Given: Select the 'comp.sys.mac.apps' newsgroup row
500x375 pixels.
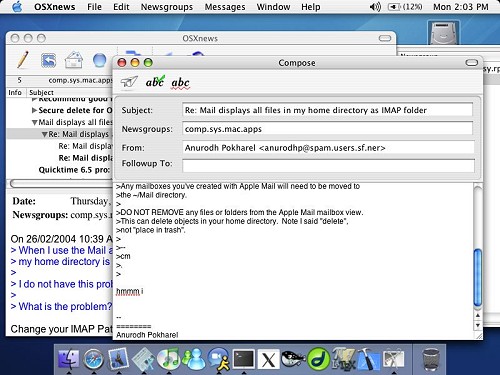Looking at the screenshot, I should (60, 80).
